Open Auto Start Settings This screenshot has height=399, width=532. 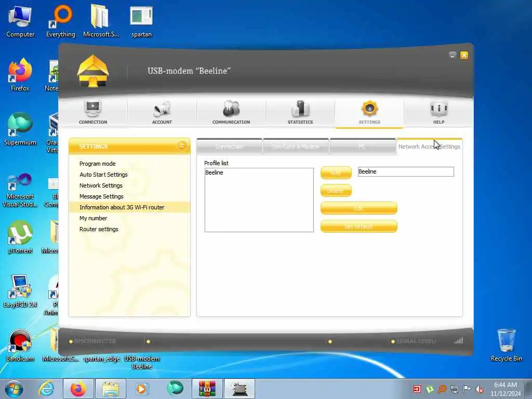click(x=103, y=175)
